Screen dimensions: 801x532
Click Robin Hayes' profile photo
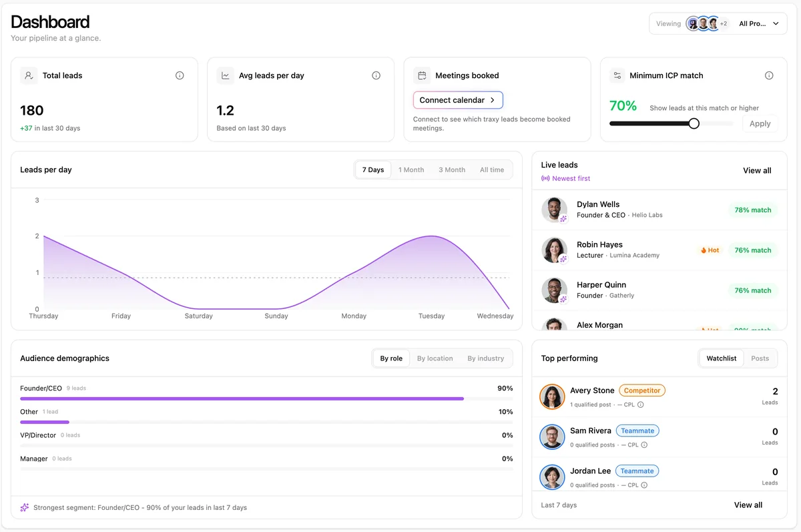(554, 250)
